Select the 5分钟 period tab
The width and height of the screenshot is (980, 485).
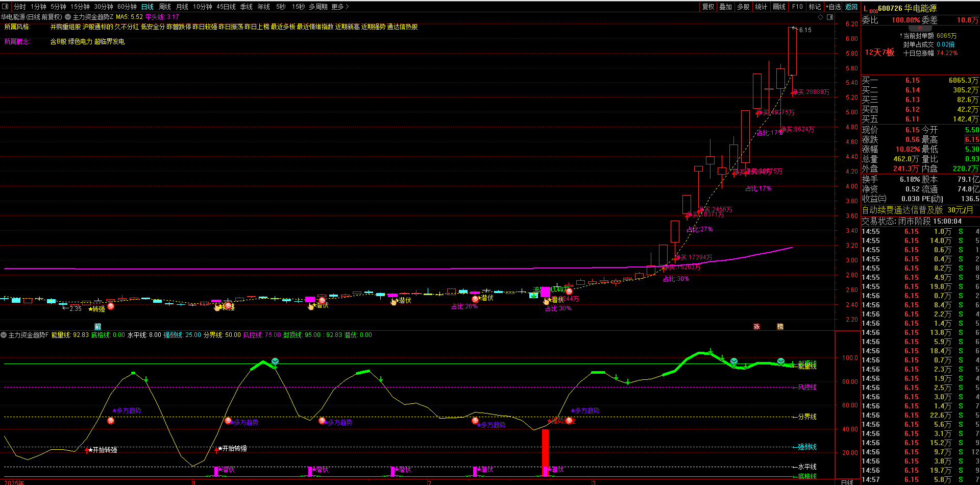[x=58, y=7]
